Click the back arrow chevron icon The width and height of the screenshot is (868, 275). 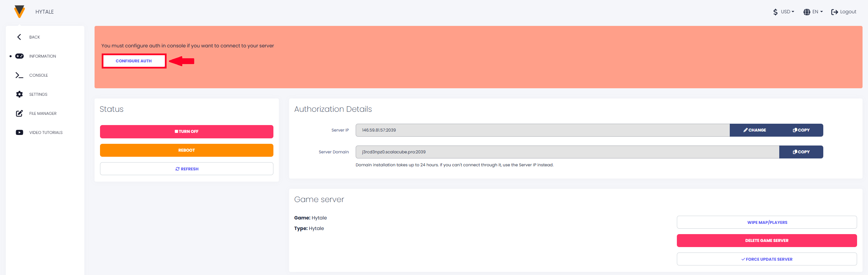click(x=19, y=37)
